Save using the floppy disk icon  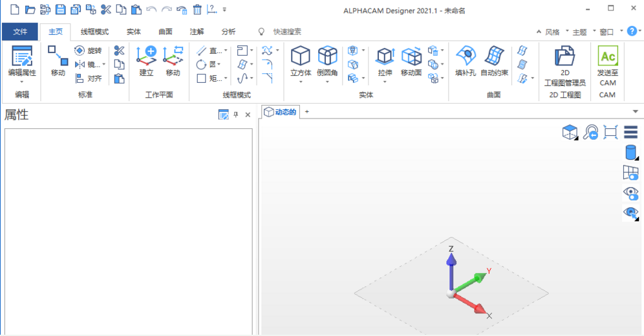(60, 10)
